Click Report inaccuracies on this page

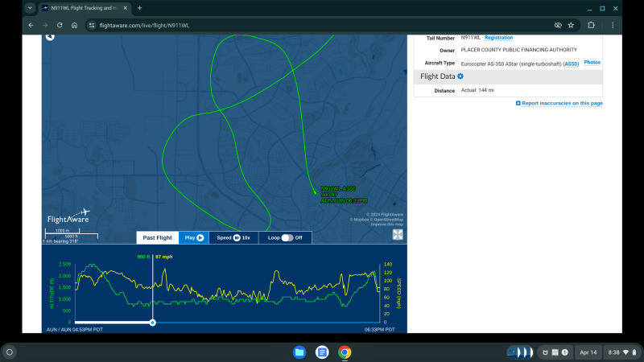click(x=559, y=103)
